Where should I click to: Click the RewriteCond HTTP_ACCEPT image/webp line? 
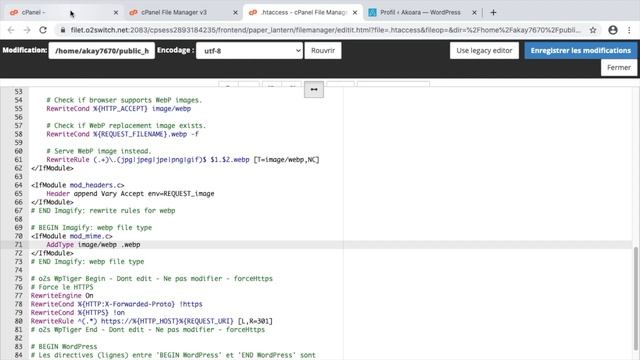(119, 109)
